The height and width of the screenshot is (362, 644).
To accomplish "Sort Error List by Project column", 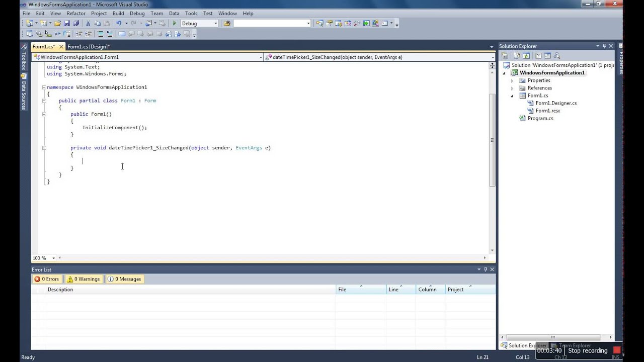I will (470, 290).
